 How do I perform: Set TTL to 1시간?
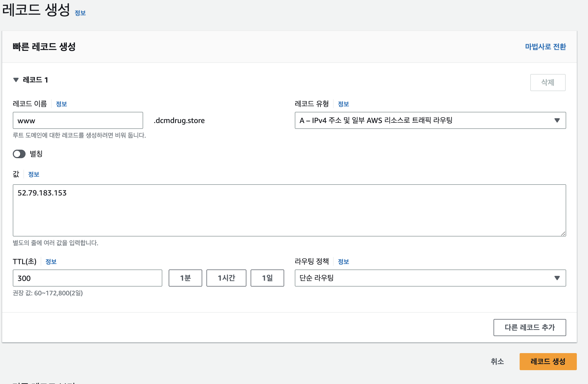226,278
